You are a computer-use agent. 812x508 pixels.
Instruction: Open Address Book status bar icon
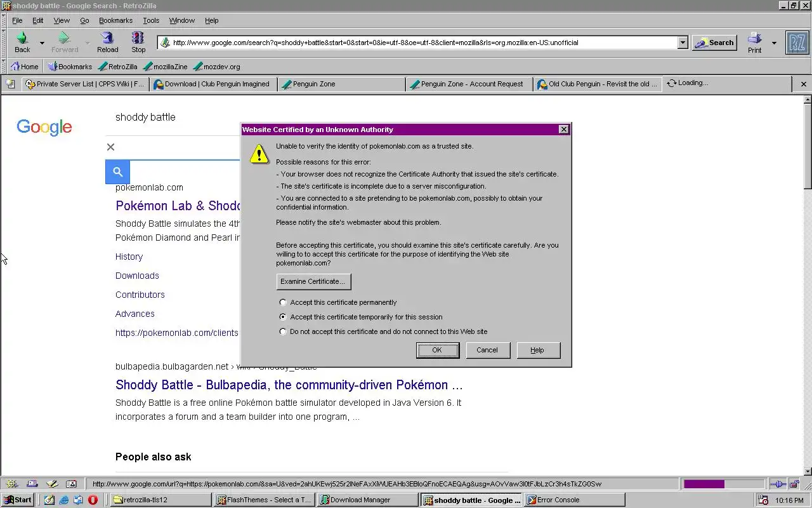coord(71,483)
